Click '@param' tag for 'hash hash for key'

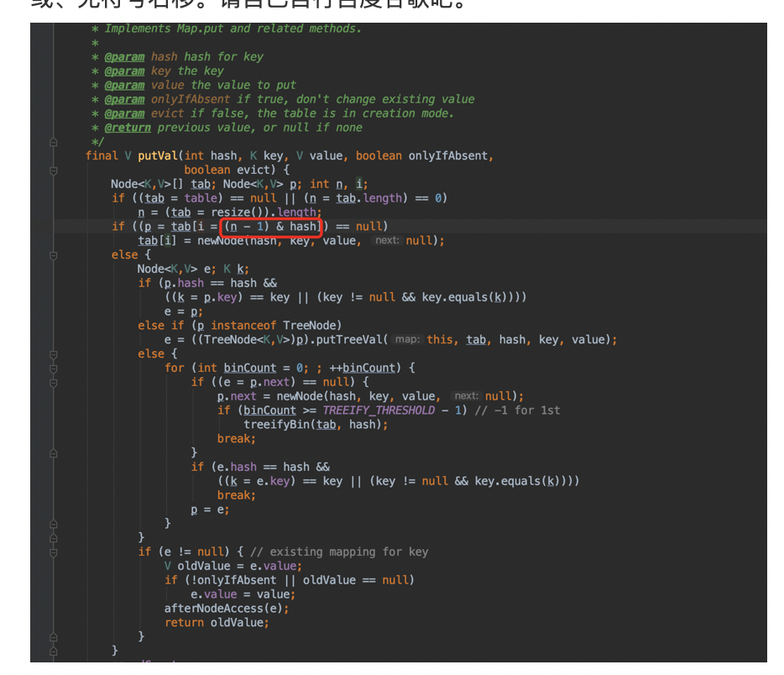124,57
